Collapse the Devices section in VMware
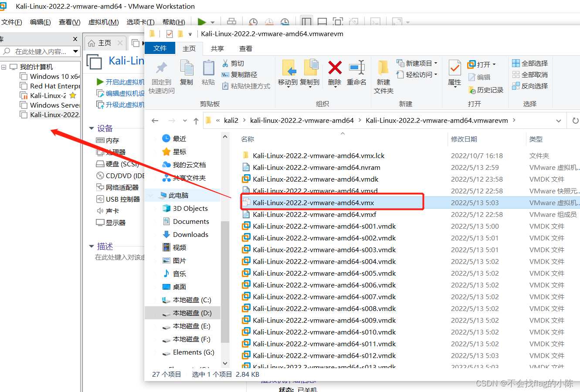The width and height of the screenshot is (580, 392). 92,128
